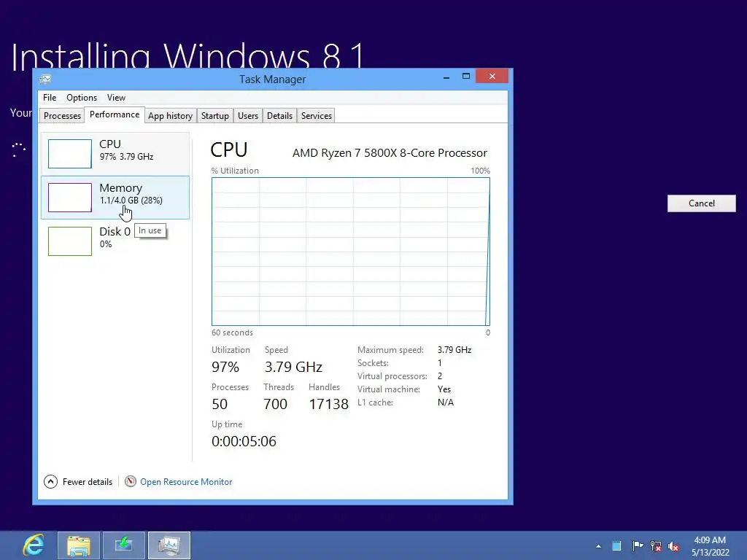Select the Performance tab
The width and height of the screenshot is (747, 560).
115,114
